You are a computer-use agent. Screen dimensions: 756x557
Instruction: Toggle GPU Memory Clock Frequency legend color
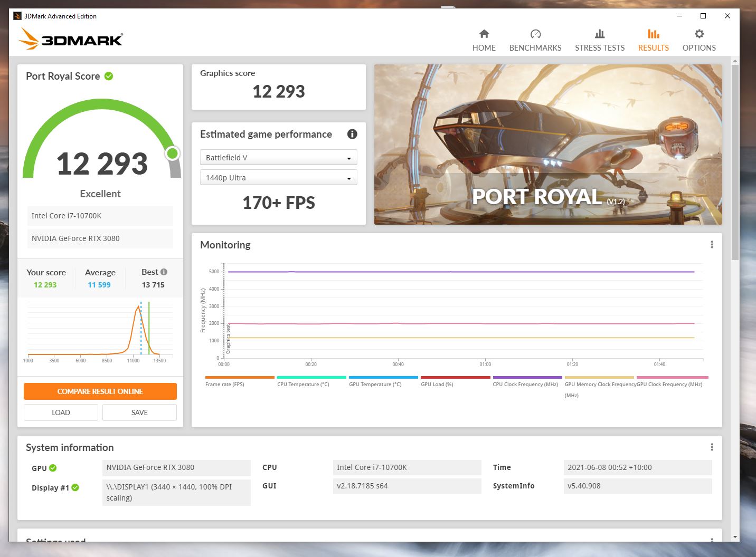coord(599,377)
